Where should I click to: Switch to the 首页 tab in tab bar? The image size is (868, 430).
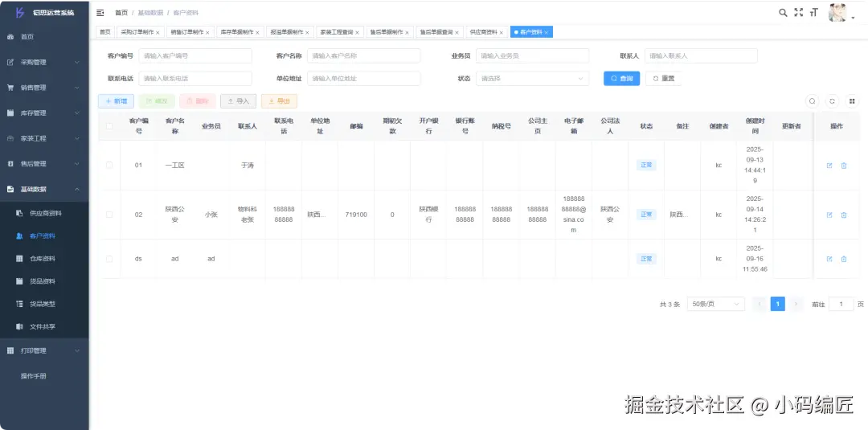[x=105, y=32]
